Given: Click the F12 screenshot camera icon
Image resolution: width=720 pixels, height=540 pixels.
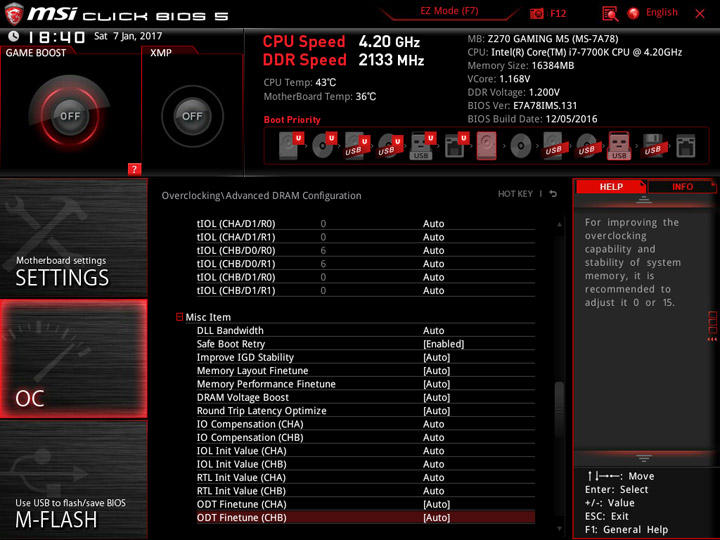Looking at the screenshot, I should coord(536,13).
